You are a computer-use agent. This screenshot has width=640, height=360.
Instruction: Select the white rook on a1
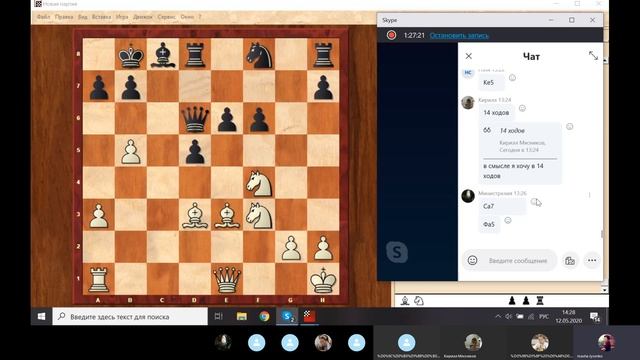[x=98, y=280]
